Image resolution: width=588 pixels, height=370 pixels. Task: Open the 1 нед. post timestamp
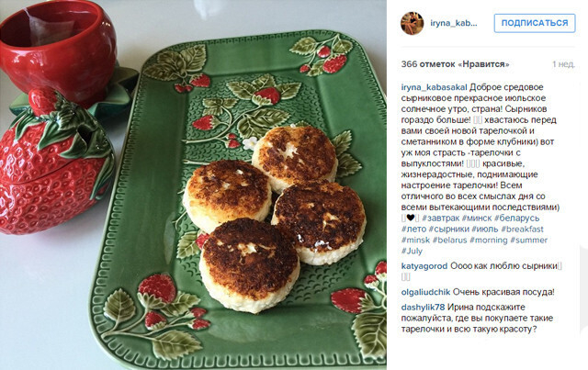click(x=563, y=64)
